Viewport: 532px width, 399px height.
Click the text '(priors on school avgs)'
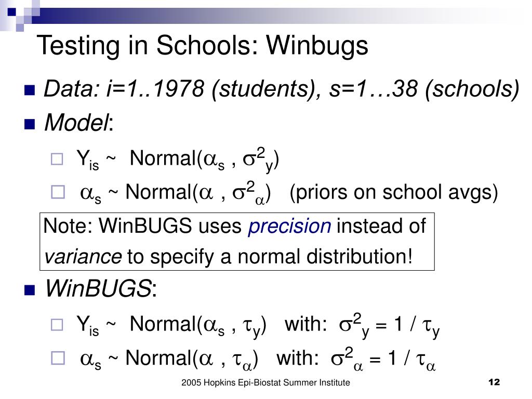coord(394,192)
